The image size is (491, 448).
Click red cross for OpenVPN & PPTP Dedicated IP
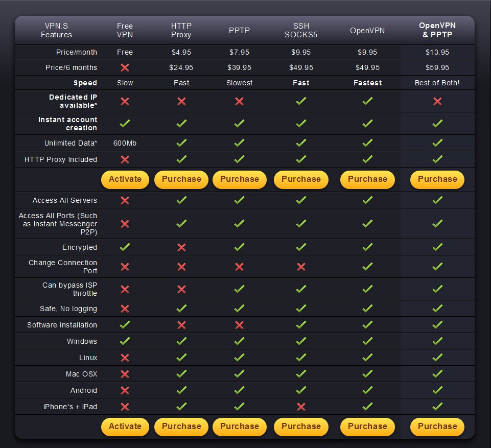(437, 102)
